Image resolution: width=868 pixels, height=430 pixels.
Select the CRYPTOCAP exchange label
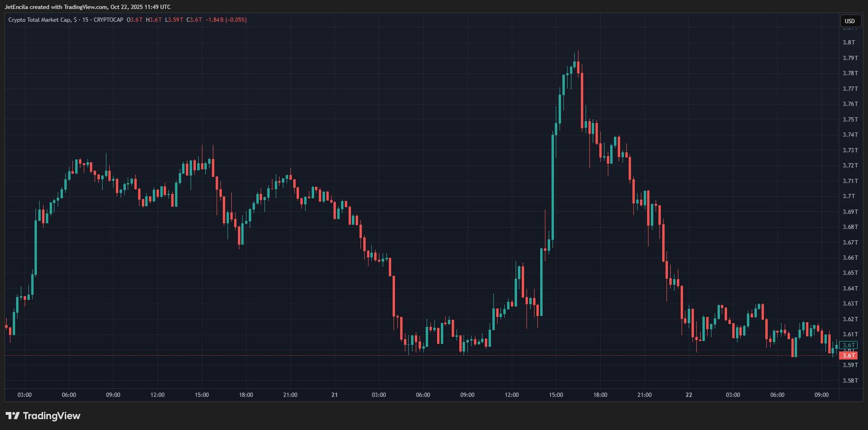tap(107, 20)
